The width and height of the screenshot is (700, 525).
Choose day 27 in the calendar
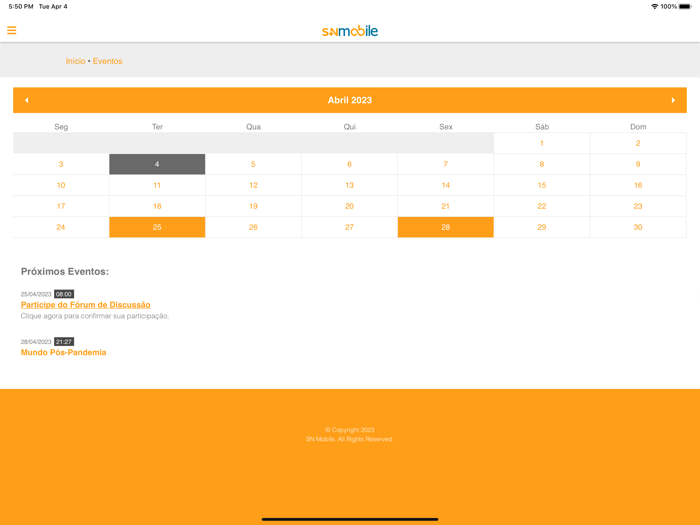[x=350, y=227]
